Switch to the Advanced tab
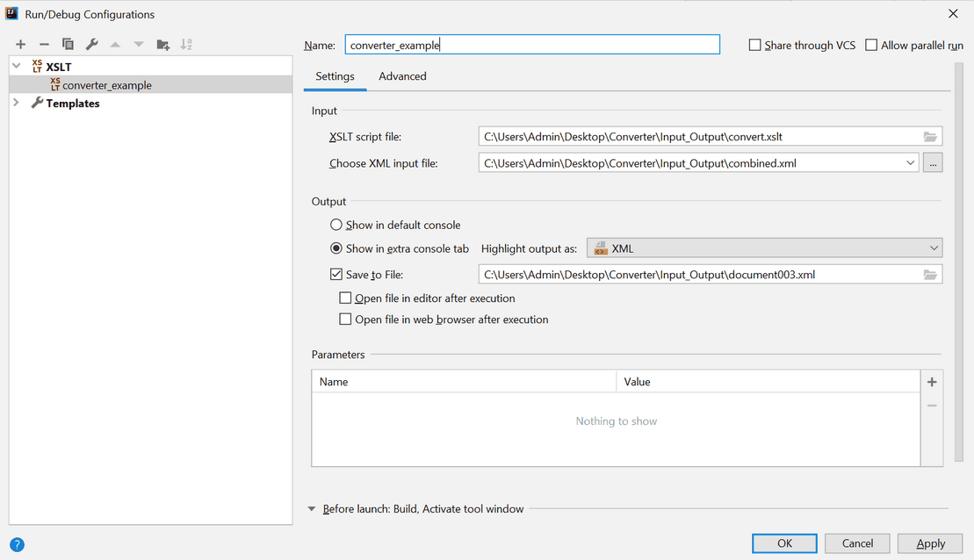The image size is (974, 560). (402, 76)
